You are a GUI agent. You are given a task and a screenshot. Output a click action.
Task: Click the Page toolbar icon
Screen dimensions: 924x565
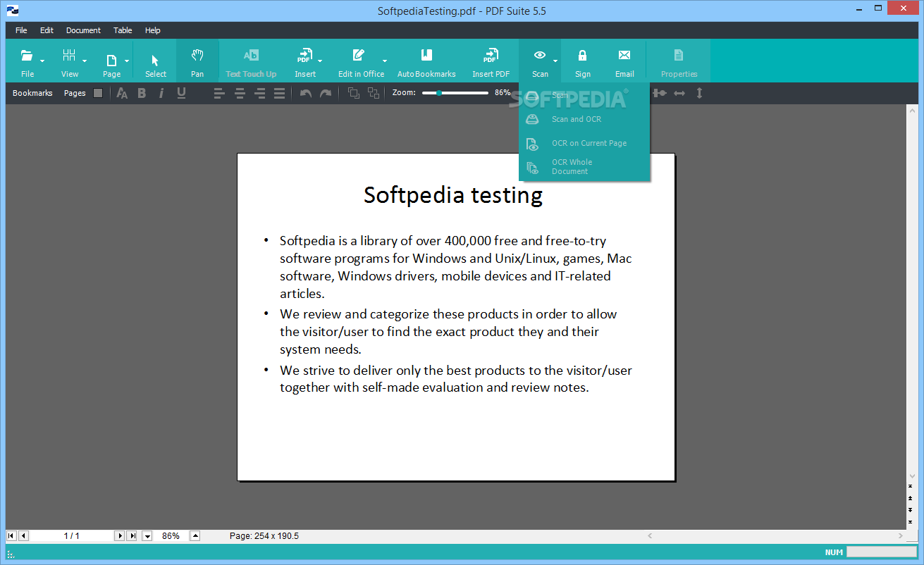tap(111, 61)
